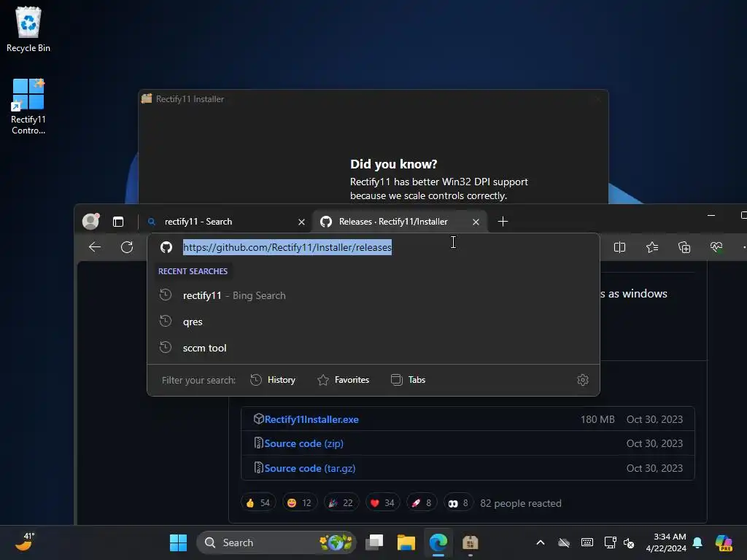Minimize the Edge browser window
This screenshot has height=560, width=747.
click(x=711, y=216)
